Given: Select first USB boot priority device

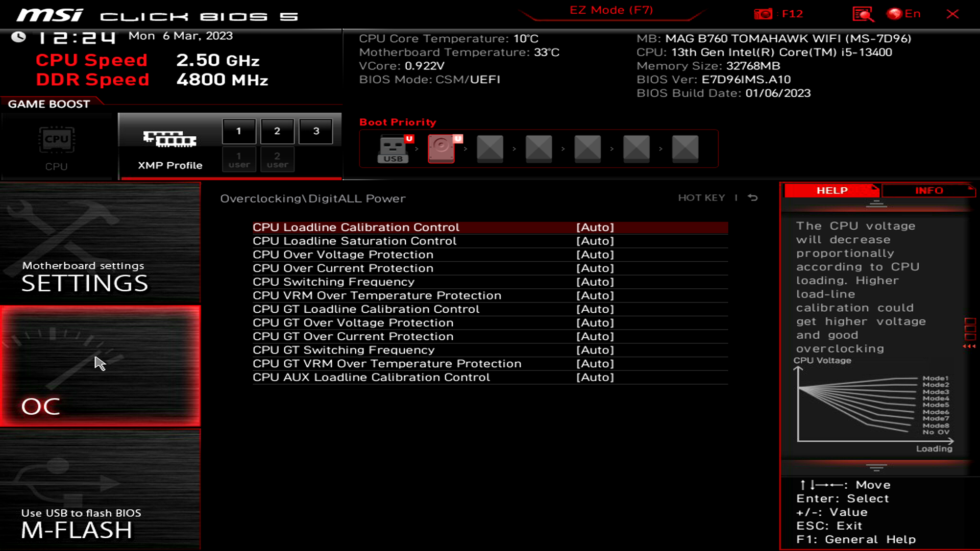Looking at the screenshot, I should point(393,148).
